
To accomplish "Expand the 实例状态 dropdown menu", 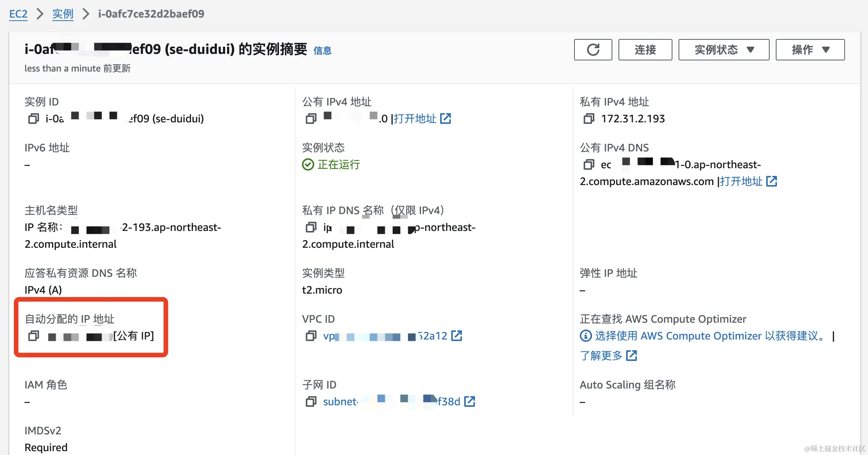I will (723, 50).
